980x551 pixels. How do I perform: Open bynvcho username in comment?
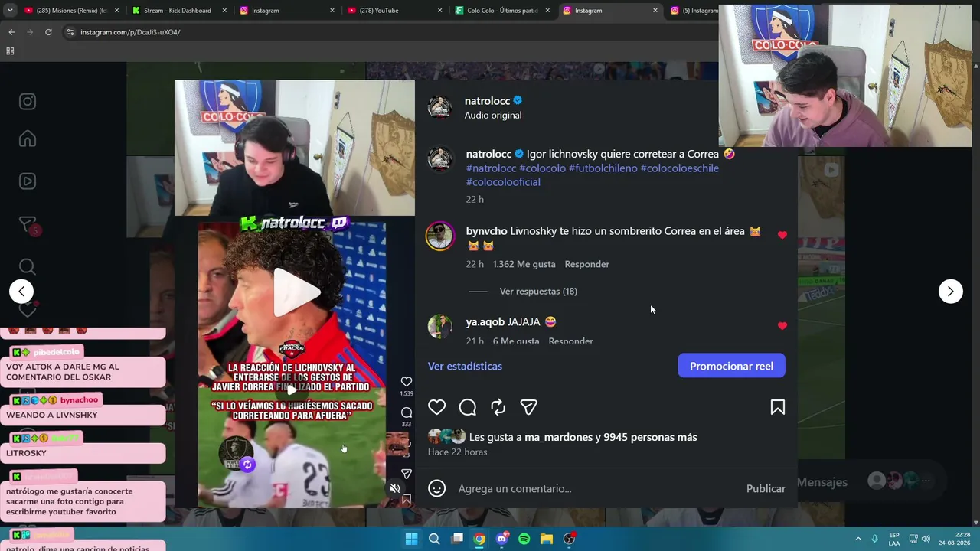[486, 231]
